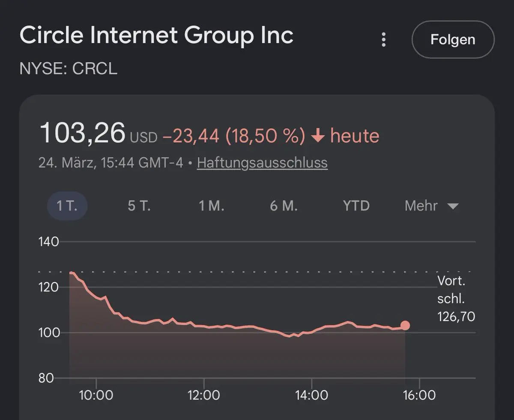
Task: Click the Folgen follow button
Action: [x=453, y=39]
